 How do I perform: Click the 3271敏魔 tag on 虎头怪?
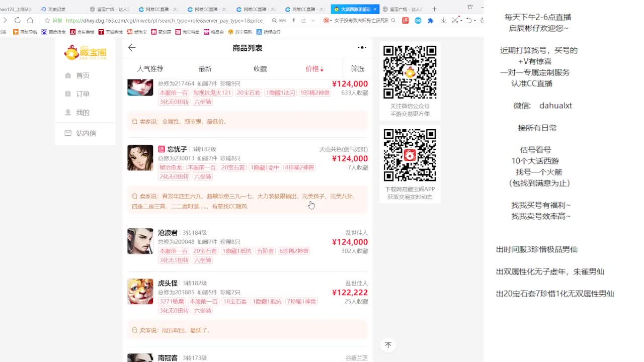pos(172,302)
